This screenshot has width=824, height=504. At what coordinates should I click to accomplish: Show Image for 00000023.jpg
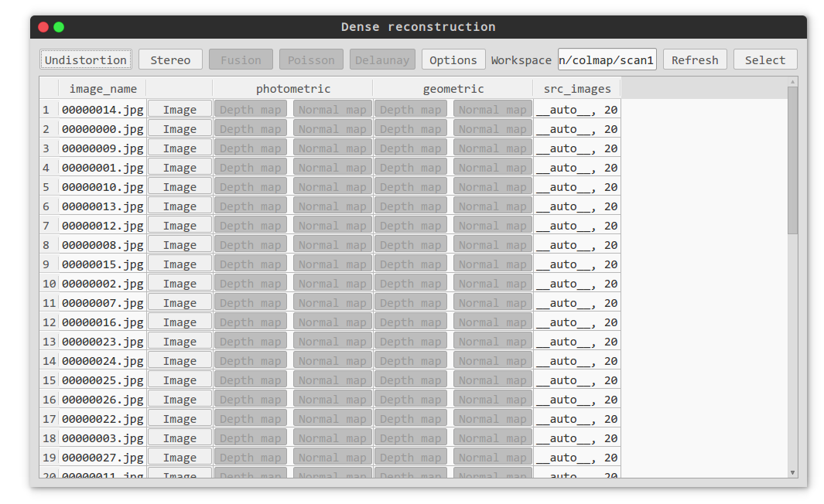[x=180, y=341]
